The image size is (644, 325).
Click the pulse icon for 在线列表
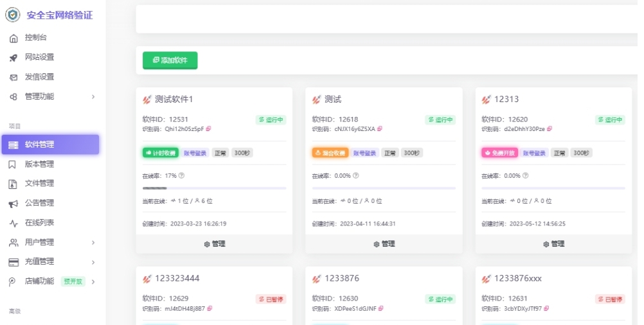click(13, 224)
